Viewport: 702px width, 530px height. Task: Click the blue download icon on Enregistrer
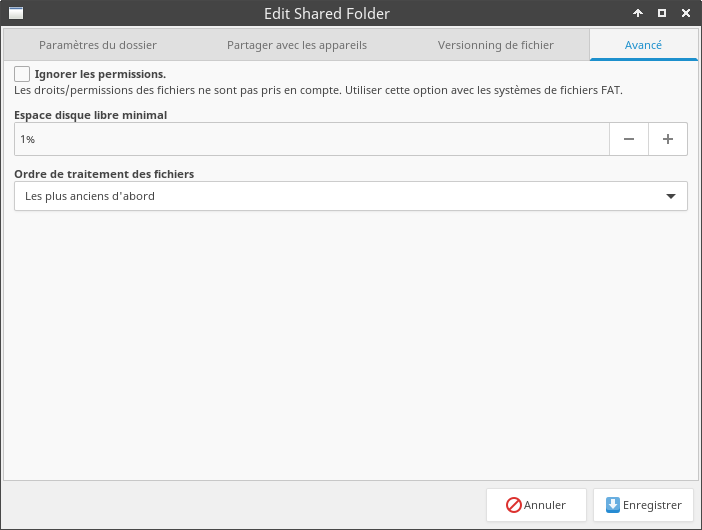coord(612,505)
